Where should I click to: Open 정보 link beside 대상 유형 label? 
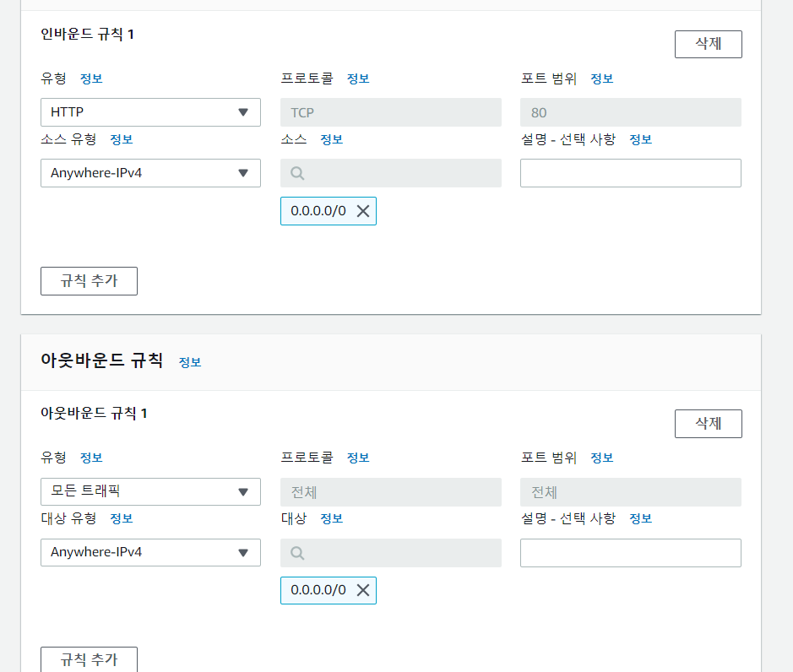coord(122,518)
